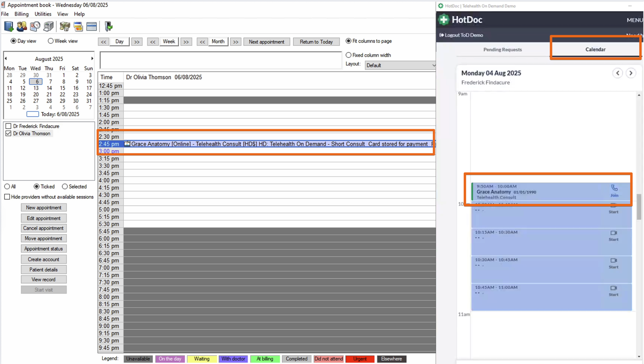The width and height of the screenshot is (644, 364).
Task: Step back one month with << beside Month
Action: 202,42
